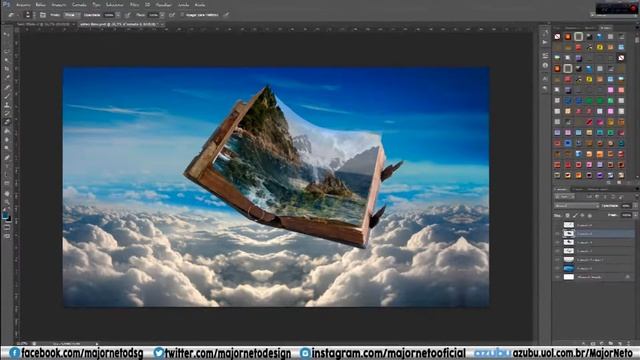Select the Hand tool

coord(7,193)
